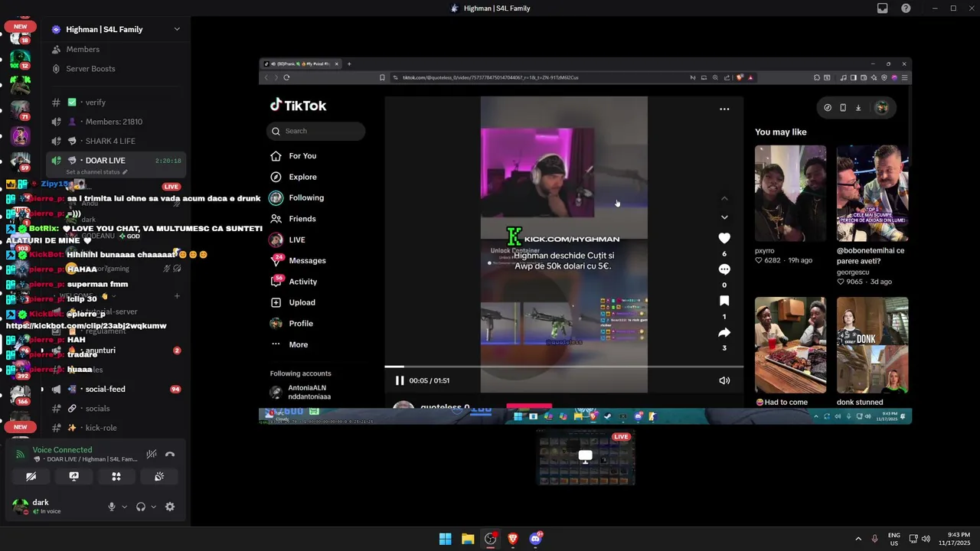Open the 'Had to come' video thumbnail
The image size is (980, 551).
[x=790, y=345]
